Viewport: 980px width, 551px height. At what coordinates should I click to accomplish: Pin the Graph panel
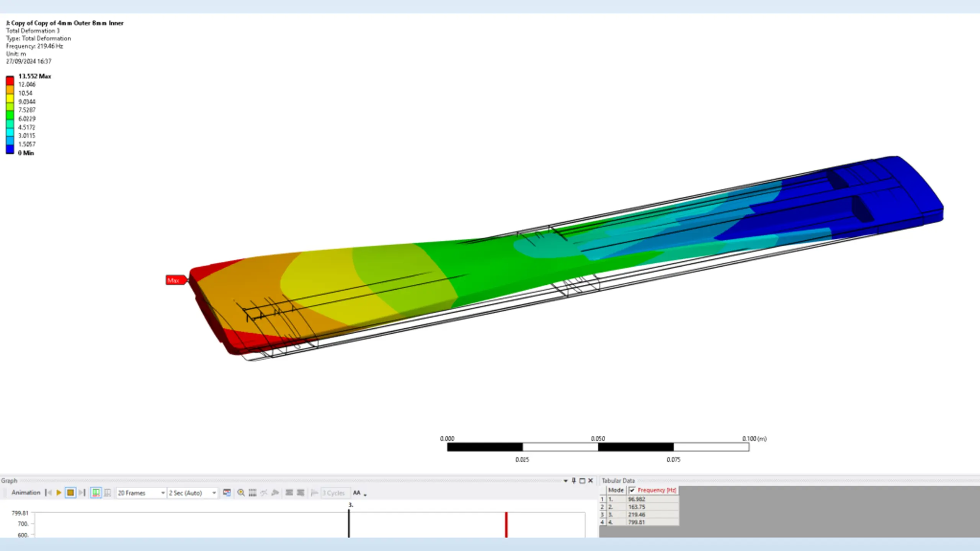click(573, 481)
